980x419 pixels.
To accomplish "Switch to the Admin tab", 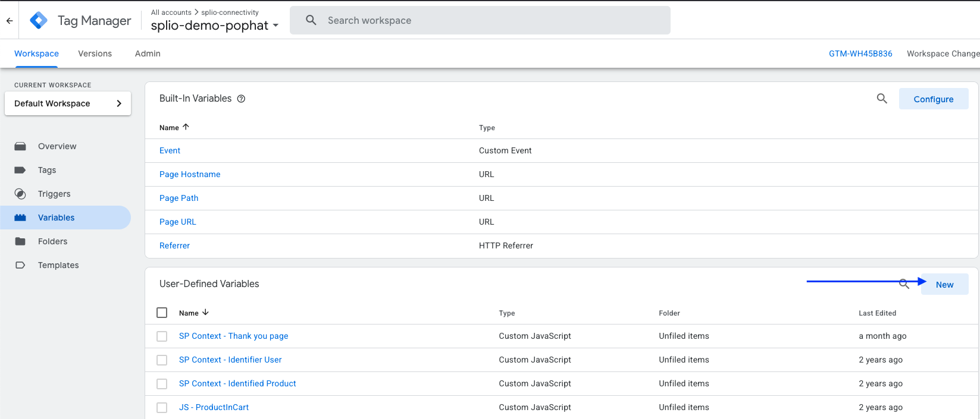I will (x=148, y=53).
